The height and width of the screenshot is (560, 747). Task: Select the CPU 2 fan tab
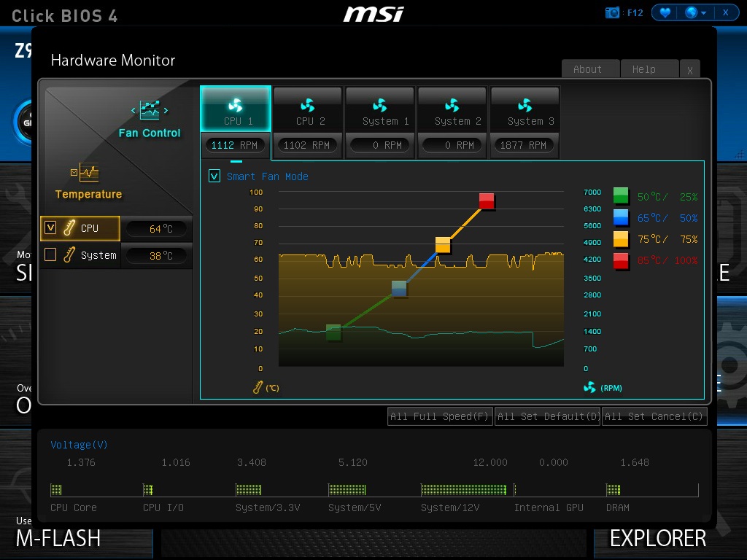(308, 110)
